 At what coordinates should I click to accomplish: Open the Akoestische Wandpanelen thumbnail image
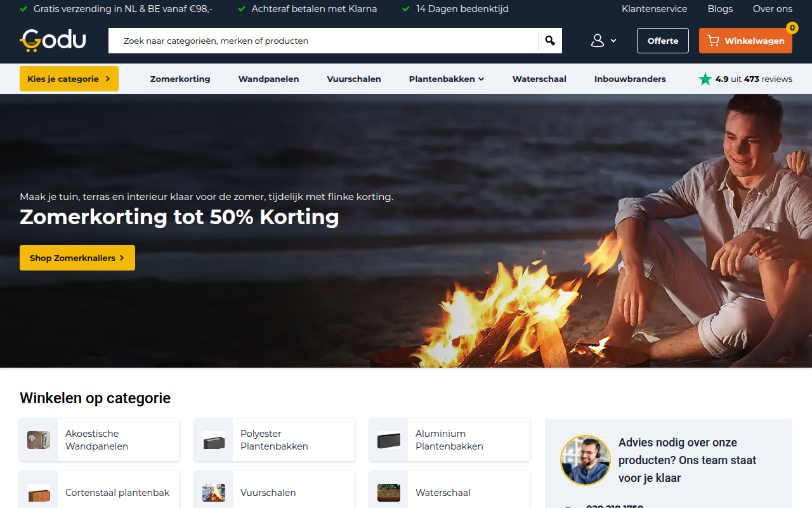coord(39,439)
